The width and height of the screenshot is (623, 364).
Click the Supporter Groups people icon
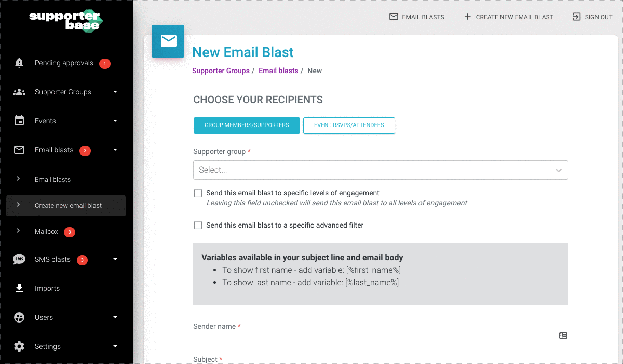coord(19,92)
